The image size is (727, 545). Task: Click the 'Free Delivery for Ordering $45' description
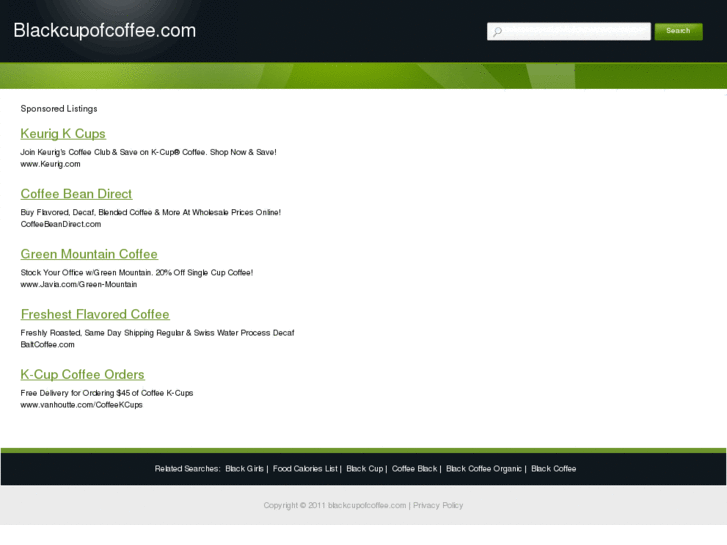[x=107, y=393]
